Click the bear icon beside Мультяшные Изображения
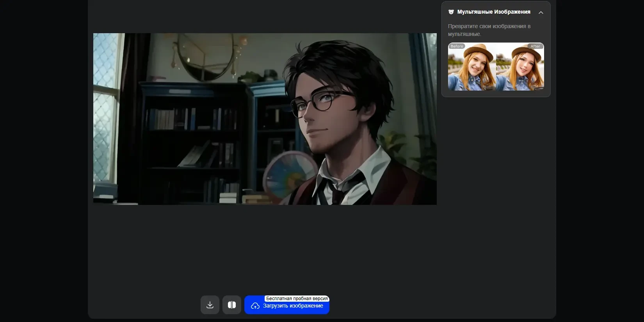This screenshot has height=322, width=644. click(451, 12)
